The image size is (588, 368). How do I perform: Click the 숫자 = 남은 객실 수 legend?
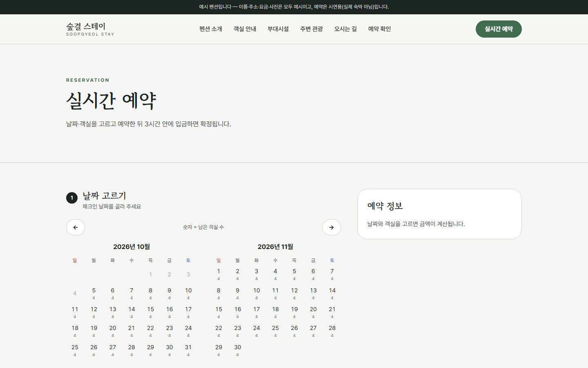tap(203, 227)
